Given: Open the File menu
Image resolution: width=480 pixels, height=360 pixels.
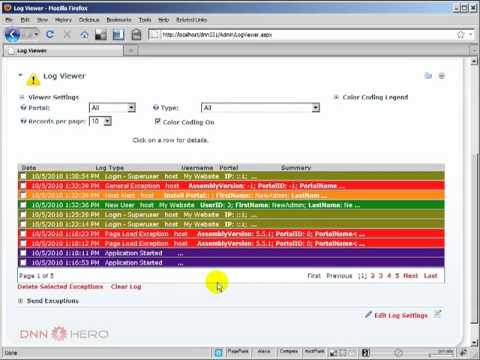Looking at the screenshot, I should (x=9, y=20).
